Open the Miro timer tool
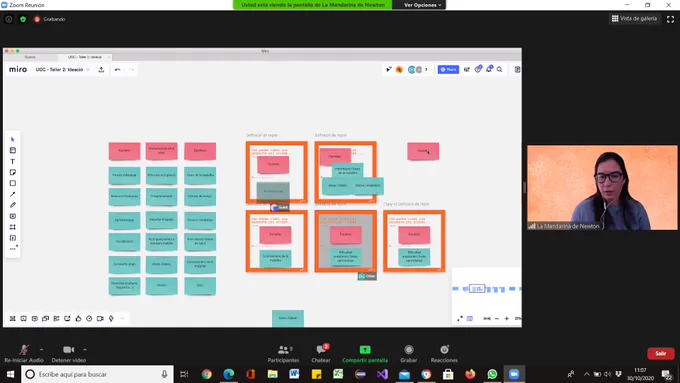The width and height of the screenshot is (680, 383). pyautogui.click(x=89, y=318)
